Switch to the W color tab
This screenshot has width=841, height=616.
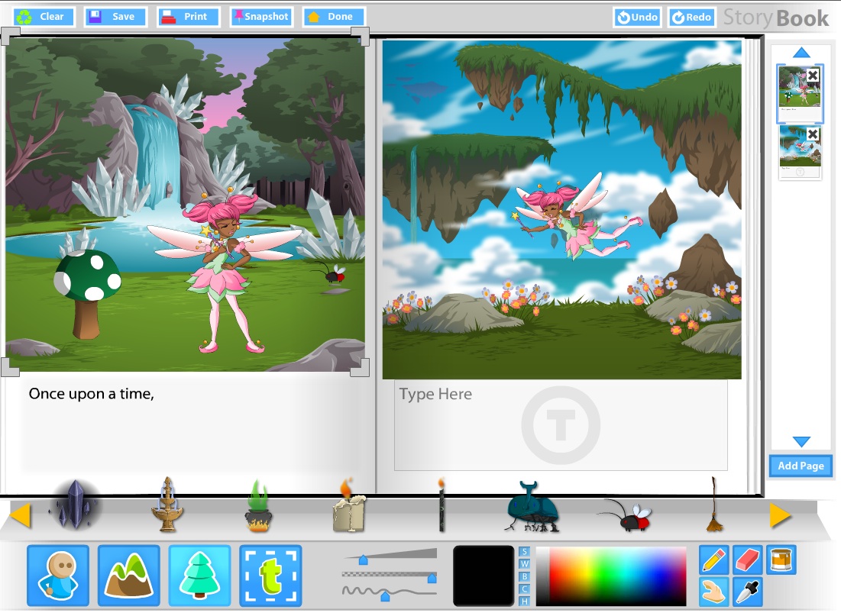525,562
